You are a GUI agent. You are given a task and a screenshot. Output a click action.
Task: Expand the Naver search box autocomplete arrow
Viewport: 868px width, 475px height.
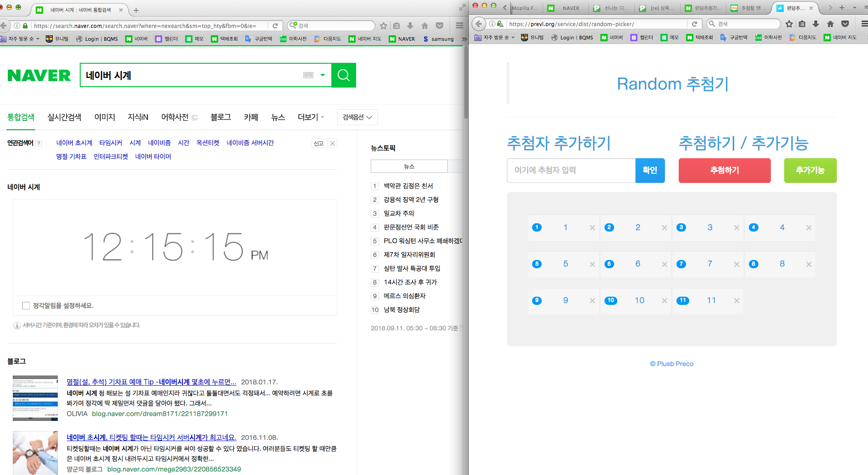click(323, 75)
